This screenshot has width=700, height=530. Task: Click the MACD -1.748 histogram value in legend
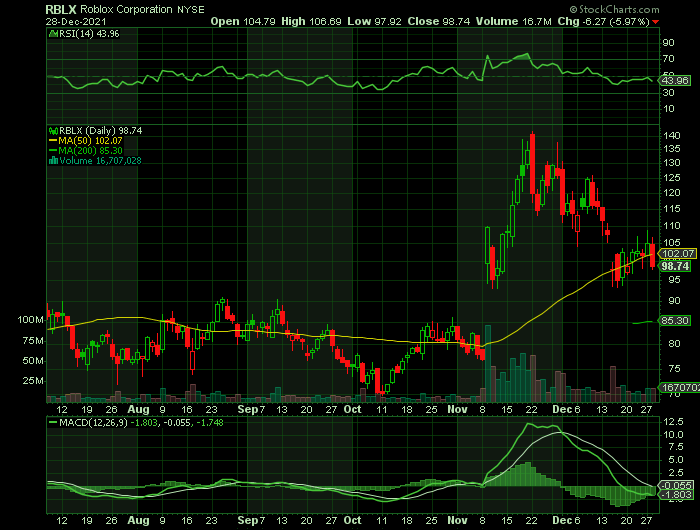[x=209, y=422]
